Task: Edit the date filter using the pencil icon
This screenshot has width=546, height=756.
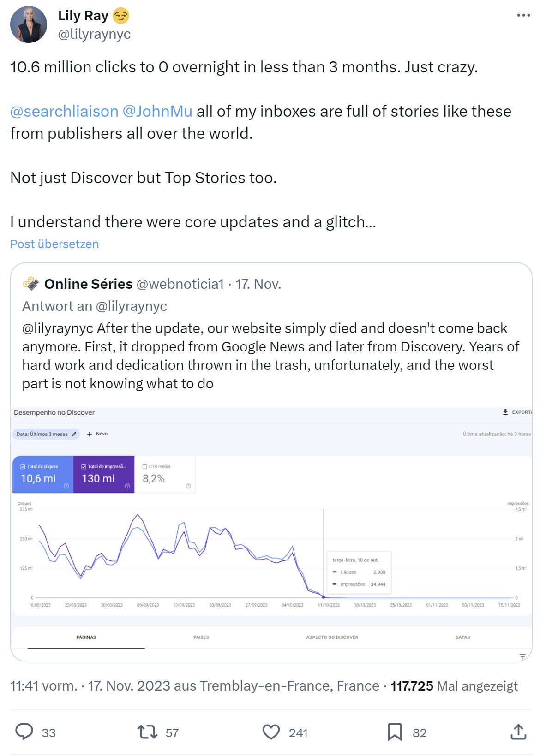Action: 74,434
